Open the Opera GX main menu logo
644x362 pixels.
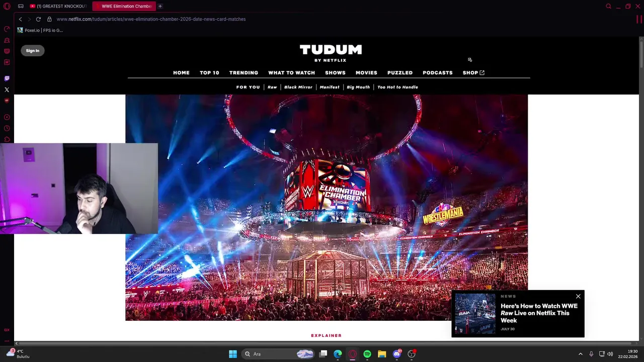coord(7,6)
